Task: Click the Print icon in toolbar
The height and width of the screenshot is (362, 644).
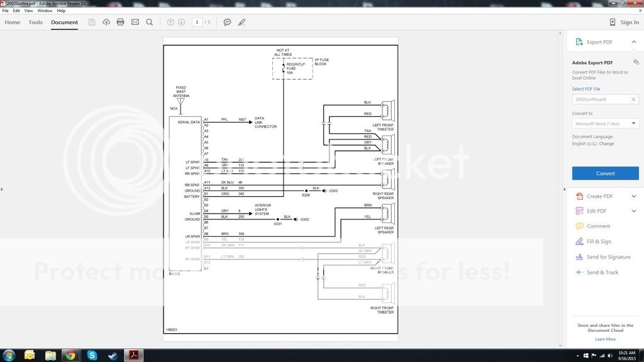Action: point(120,22)
